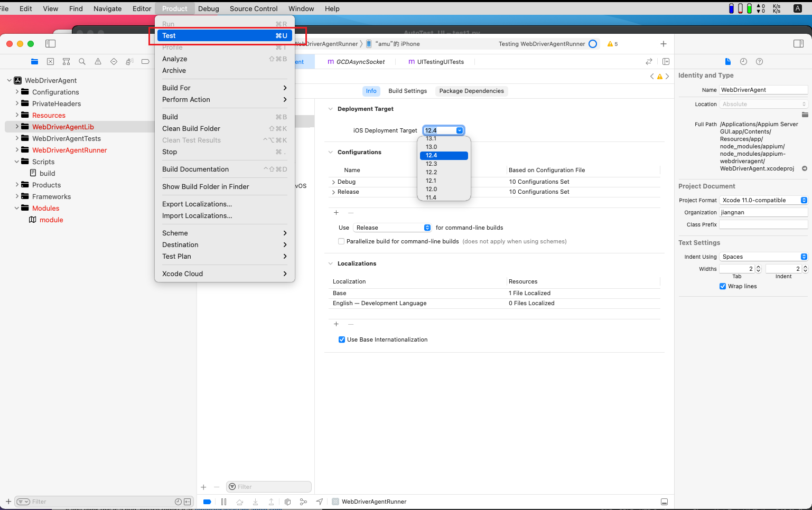Select 12.2 in the deployment target list
This screenshot has height=510, width=812.
(444, 172)
